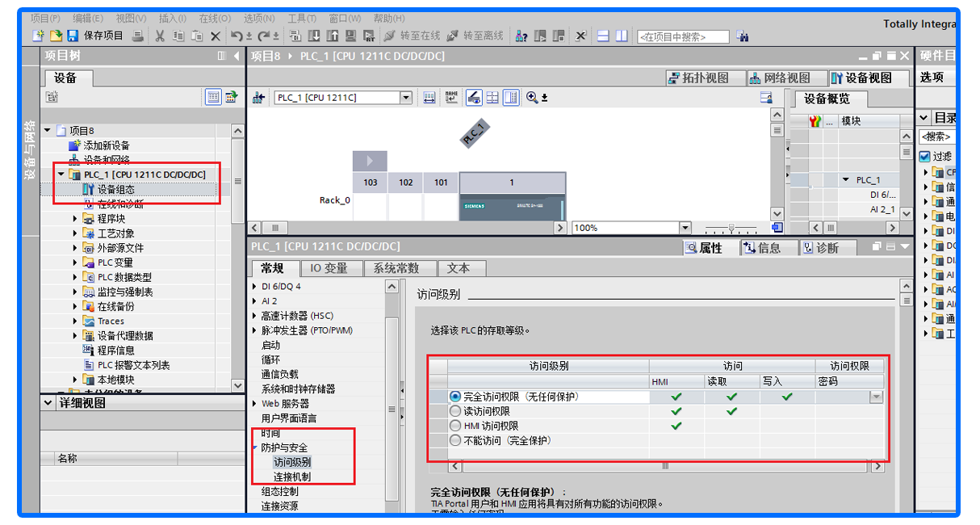The image size is (980, 525).
Task: Click the Accessible devices icon
Action: [x=521, y=36]
